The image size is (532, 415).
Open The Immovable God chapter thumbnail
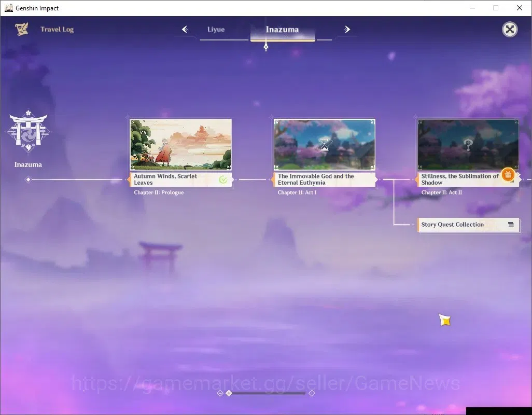click(x=325, y=144)
